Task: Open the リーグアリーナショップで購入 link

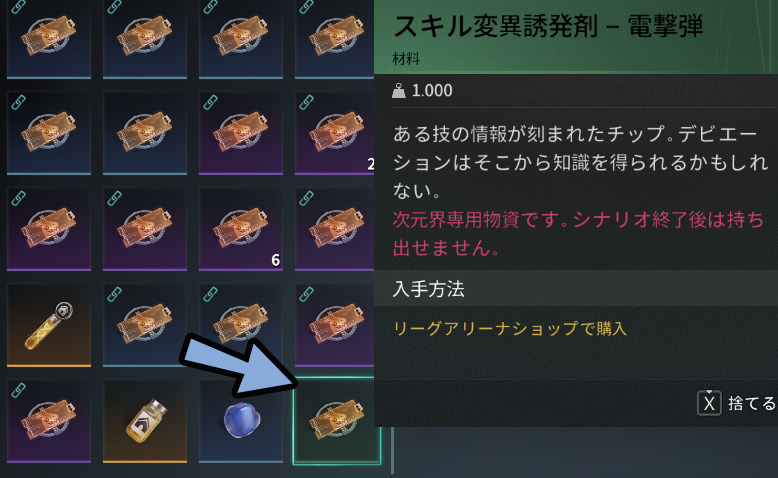Action: pos(510,329)
